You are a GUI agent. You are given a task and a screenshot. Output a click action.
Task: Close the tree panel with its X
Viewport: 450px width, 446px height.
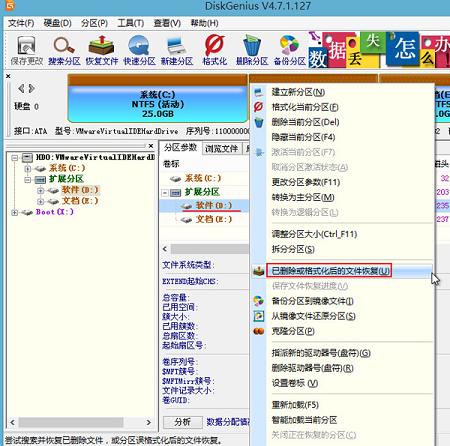pos(151,146)
